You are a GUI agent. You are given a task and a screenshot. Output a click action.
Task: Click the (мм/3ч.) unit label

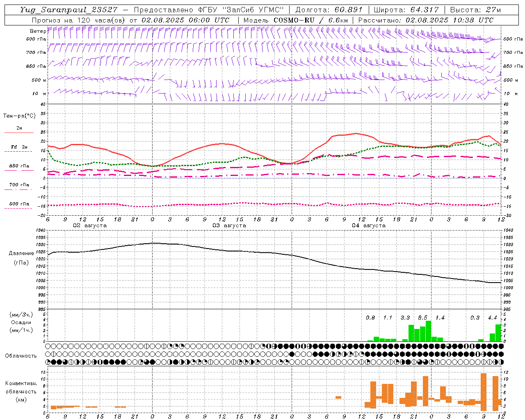[21, 315]
